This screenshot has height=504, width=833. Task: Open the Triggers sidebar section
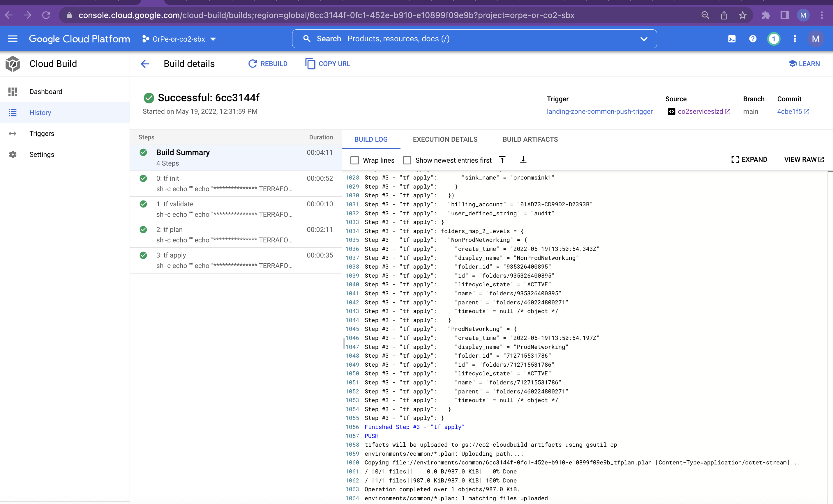coord(42,134)
